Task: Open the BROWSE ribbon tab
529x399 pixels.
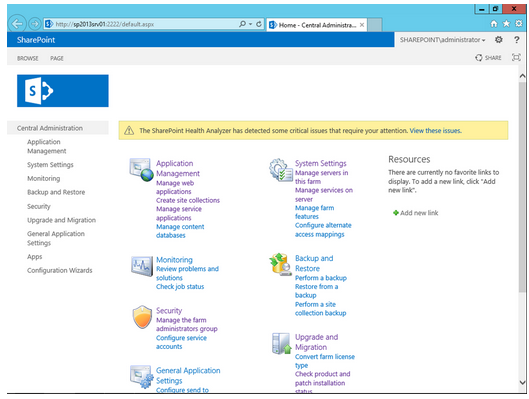Action: (x=28, y=58)
